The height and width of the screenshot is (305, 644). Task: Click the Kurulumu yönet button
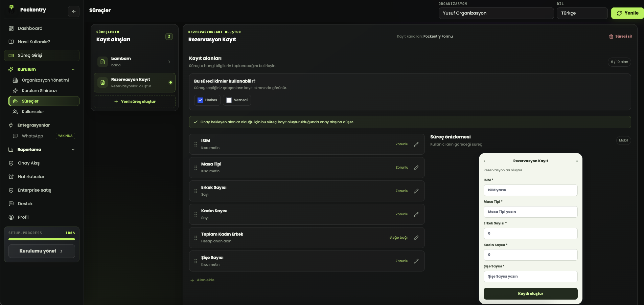[42, 251]
